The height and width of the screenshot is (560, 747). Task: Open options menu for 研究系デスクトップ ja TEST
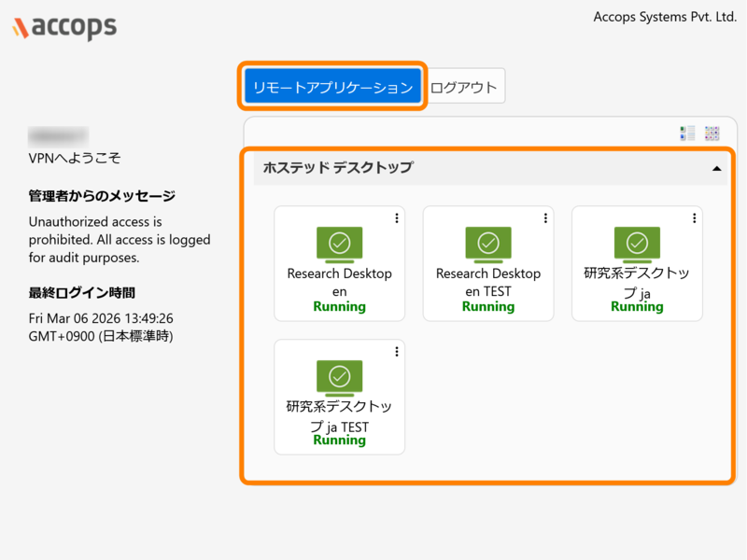(x=396, y=352)
